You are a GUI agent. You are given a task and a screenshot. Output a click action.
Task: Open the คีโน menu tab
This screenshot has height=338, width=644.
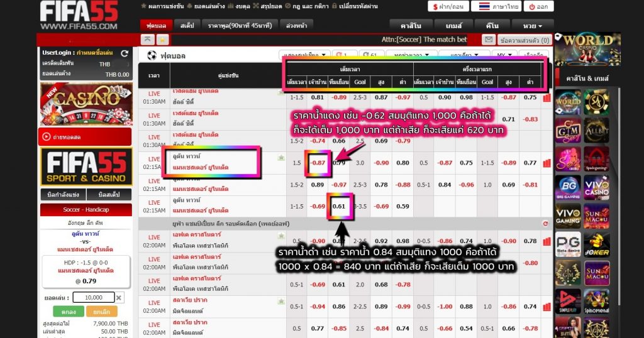[x=492, y=25]
